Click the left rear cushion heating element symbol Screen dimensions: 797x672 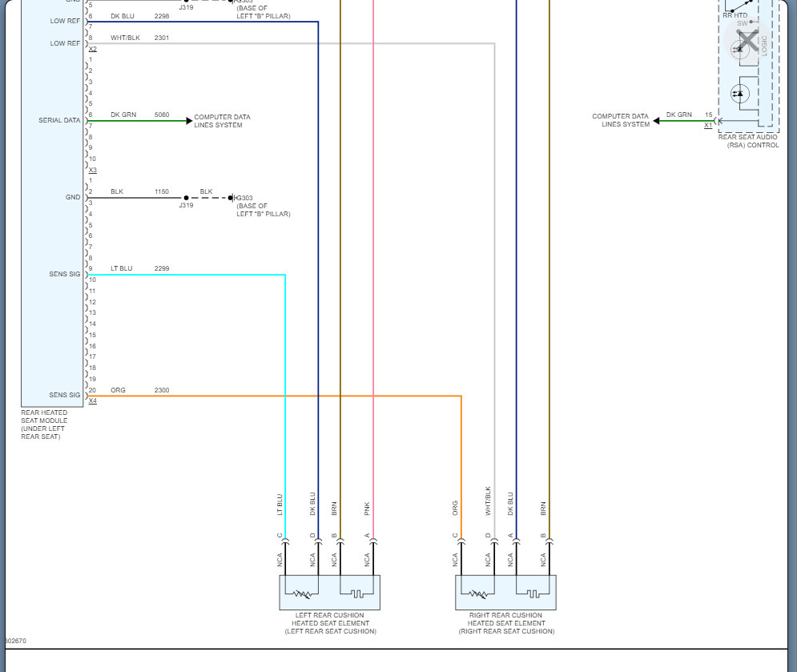click(358, 594)
